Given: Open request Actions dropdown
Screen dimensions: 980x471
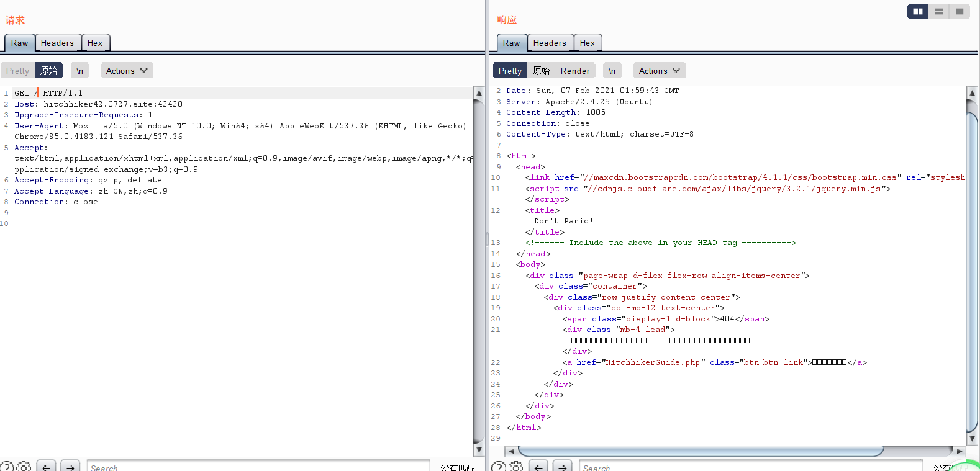Looking at the screenshot, I should [x=127, y=71].
